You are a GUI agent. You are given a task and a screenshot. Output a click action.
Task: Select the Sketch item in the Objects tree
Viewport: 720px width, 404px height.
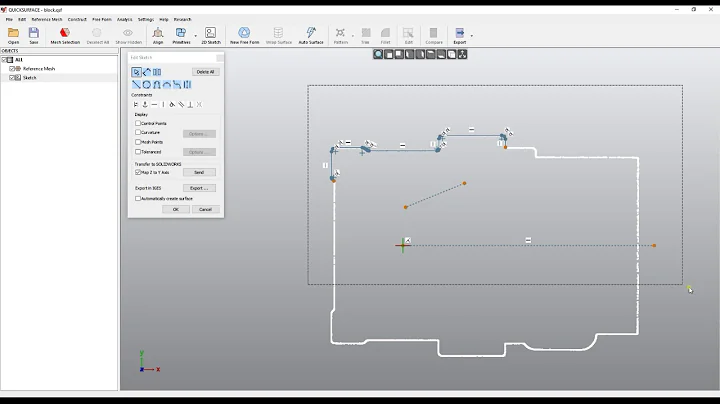tap(29, 78)
